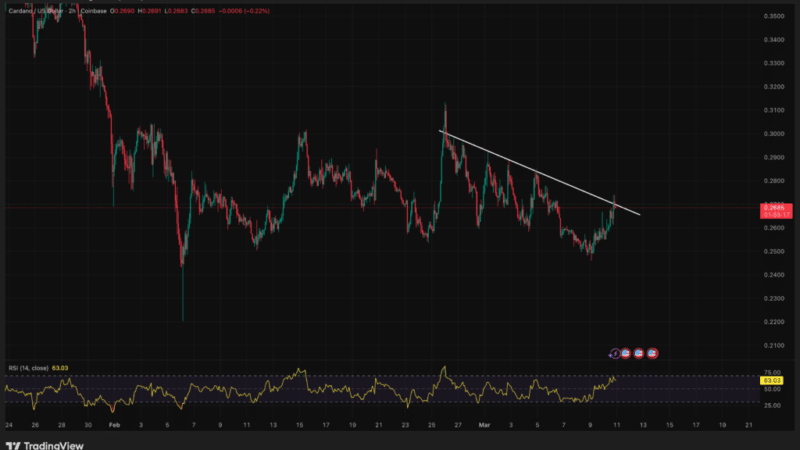Viewport: 800px width, 450px height.
Task: Click the 0.3100 price axis label
Action: coord(773,110)
